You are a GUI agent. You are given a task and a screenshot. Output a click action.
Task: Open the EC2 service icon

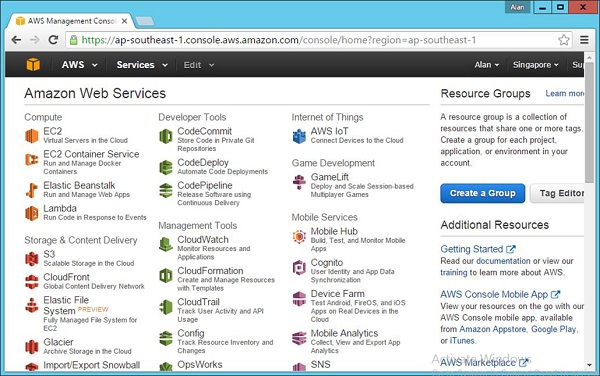[x=32, y=136]
